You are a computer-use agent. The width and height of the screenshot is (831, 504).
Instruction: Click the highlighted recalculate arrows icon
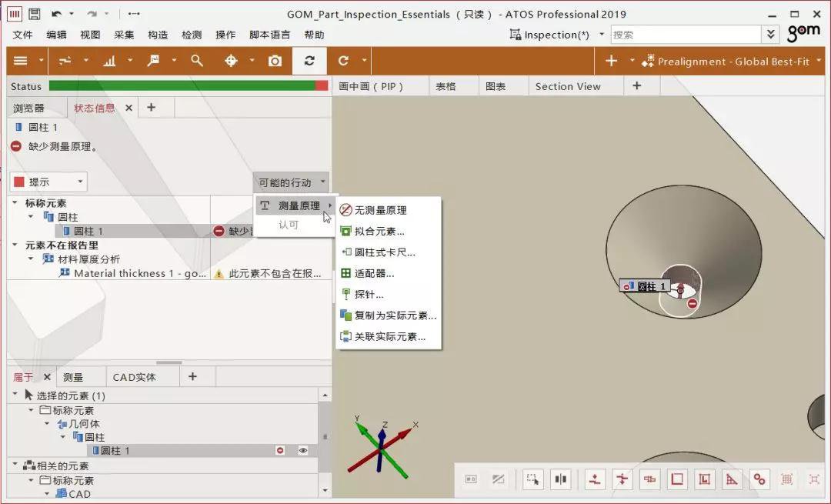pyautogui.click(x=309, y=61)
